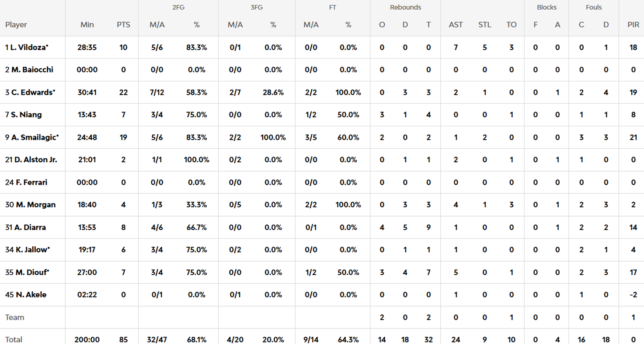Click the Rebounds group header
The width and height of the screenshot is (644, 360).
click(x=405, y=7)
